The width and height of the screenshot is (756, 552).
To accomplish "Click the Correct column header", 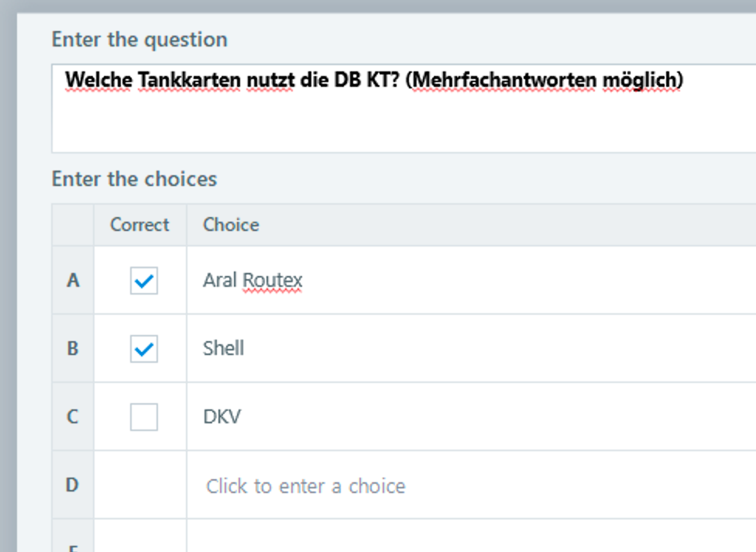I will (x=139, y=225).
